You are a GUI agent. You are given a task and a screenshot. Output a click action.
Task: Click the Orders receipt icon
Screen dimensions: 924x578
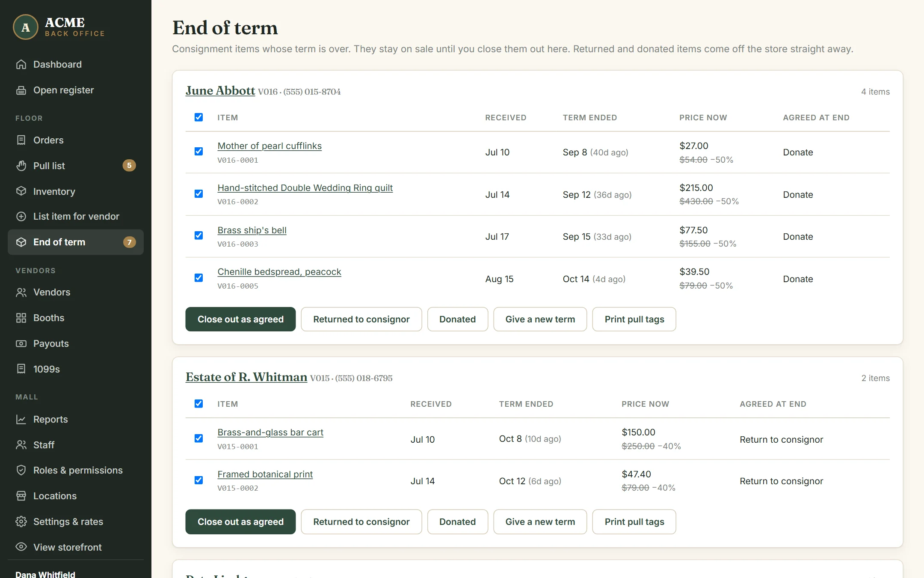(x=21, y=140)
